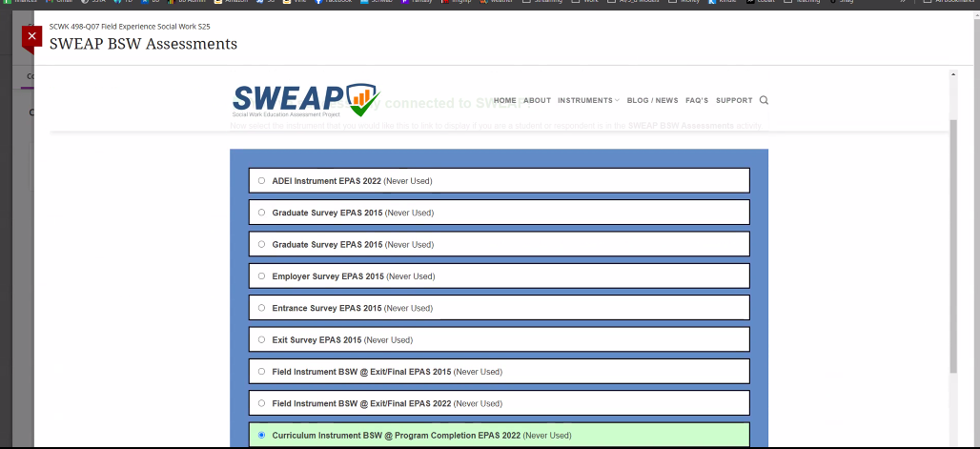Screen dimensions: 980x449
Task: Click the vertical scrollbar thumb of the panel
Action: point(953,246)
